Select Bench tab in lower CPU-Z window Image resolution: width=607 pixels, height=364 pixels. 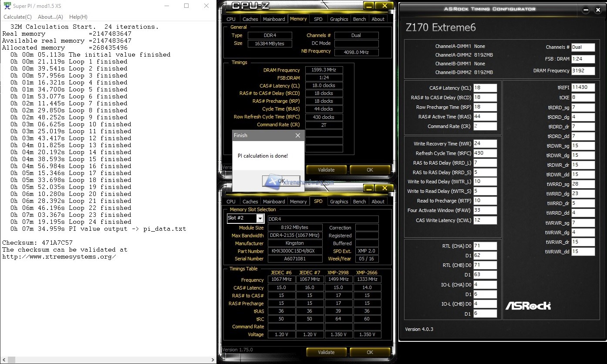tap(359, 202)
